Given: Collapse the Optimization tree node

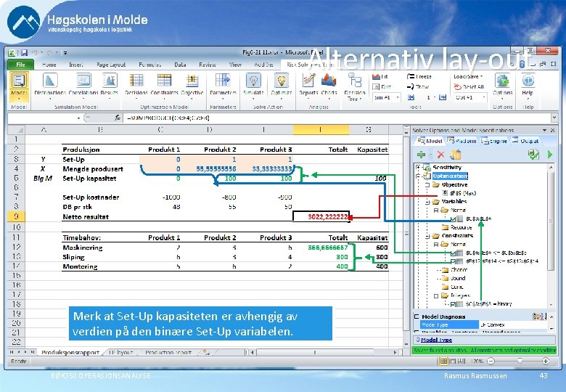Looking at the screenshot, I should pyautogui.click(x=418, y=176).
